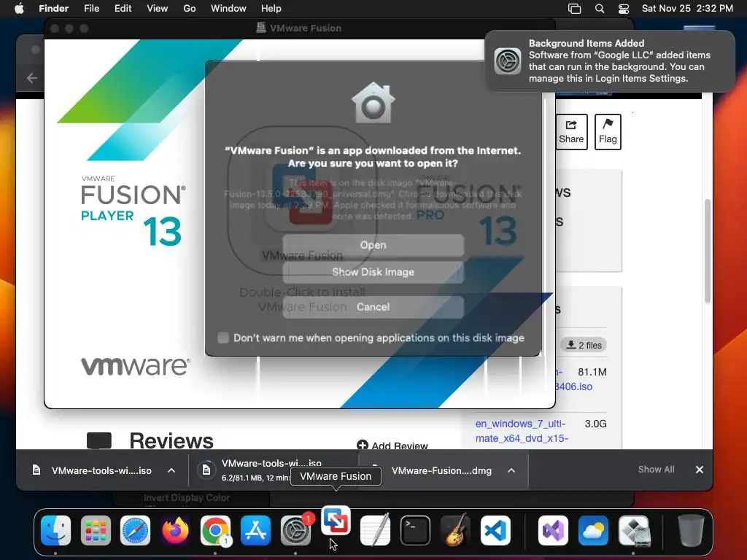This screenshot has width=747, height=560.
Task: Open the Trash in the Dock
Action: click(691, 531)
